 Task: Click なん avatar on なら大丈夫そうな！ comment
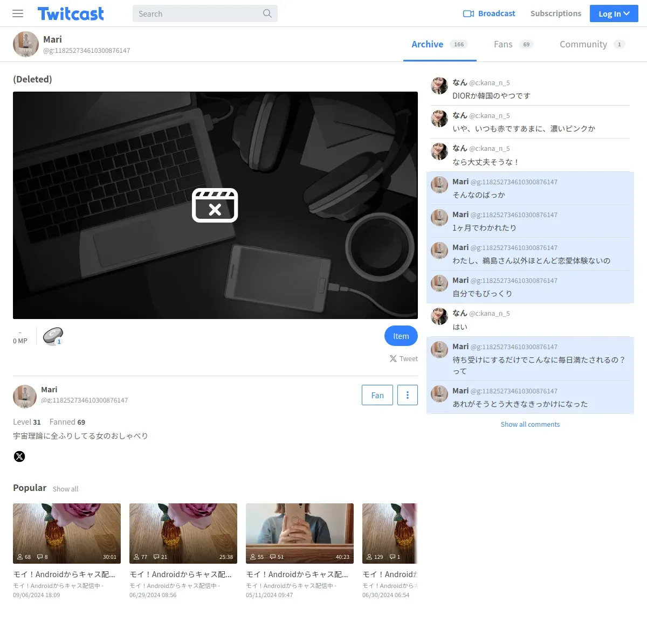(439, 151)
